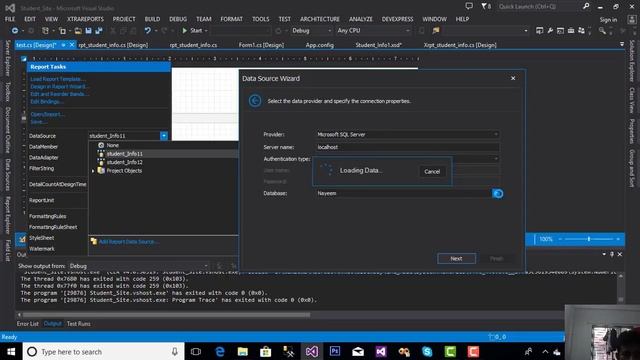Viewport: 640px width, 360px height.
Task: Click the Save toolbar icon
Action: coord(89,31)
